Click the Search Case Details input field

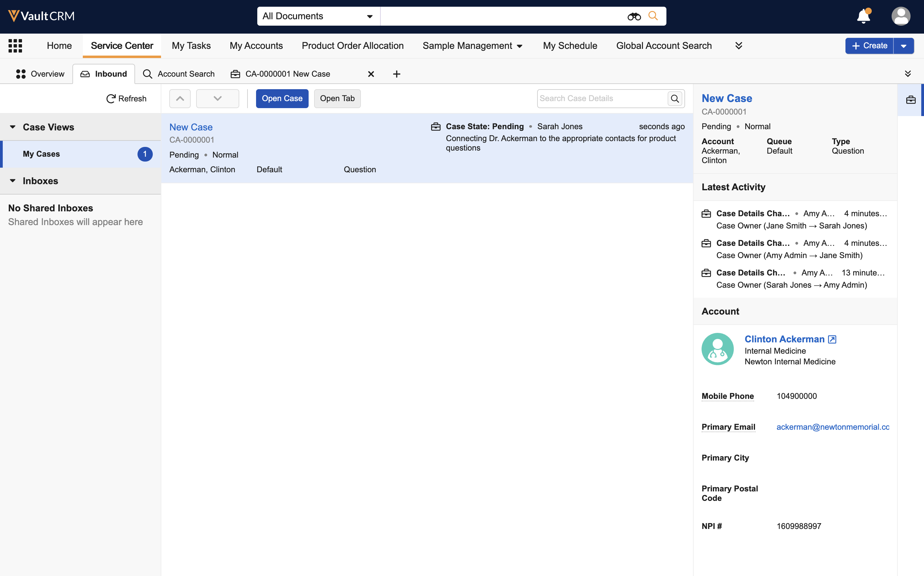pyautogui.click(x=602, y=99)
